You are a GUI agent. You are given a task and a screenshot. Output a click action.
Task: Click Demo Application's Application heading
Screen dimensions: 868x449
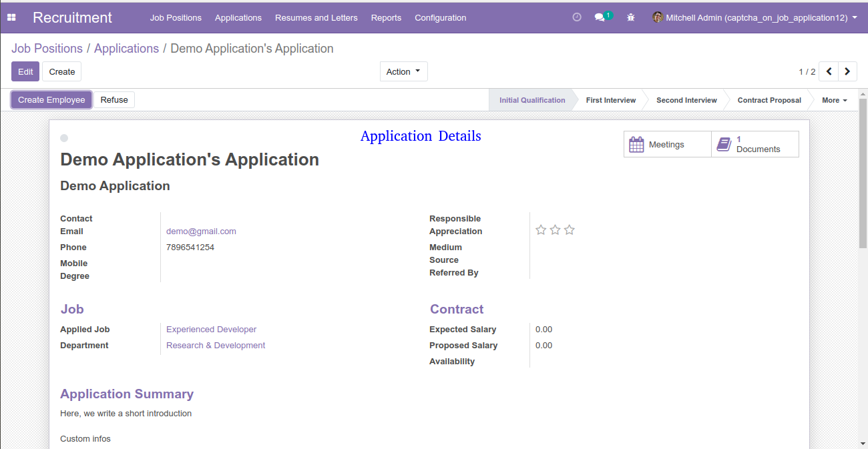click(190, 159)
